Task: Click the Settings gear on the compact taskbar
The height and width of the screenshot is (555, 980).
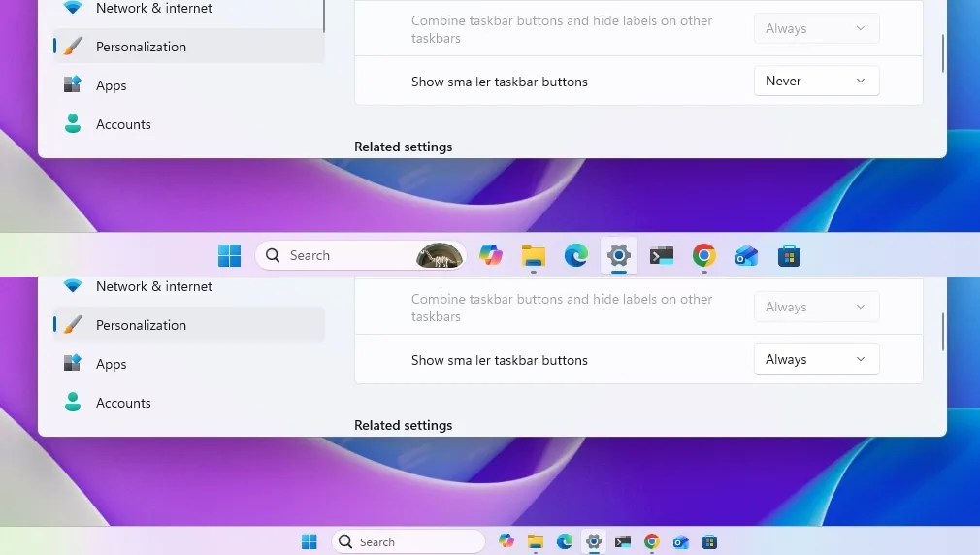Action: pos(593,541)
